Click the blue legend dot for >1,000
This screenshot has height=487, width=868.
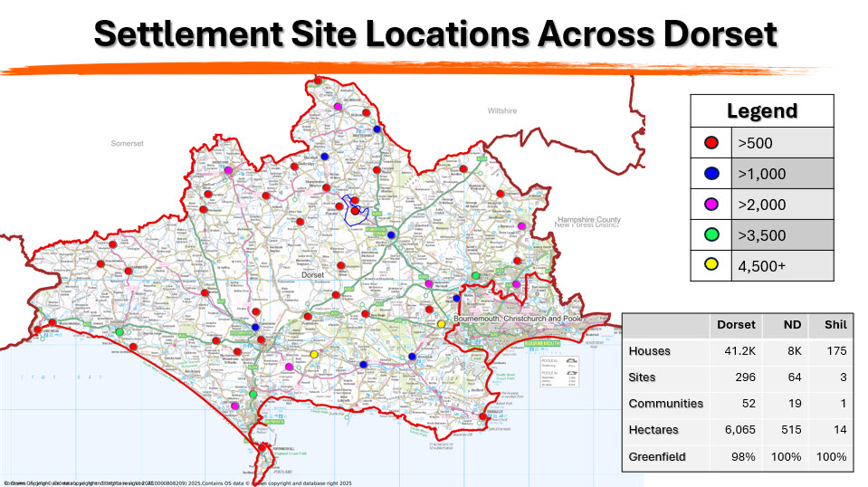tap(712, 173)
